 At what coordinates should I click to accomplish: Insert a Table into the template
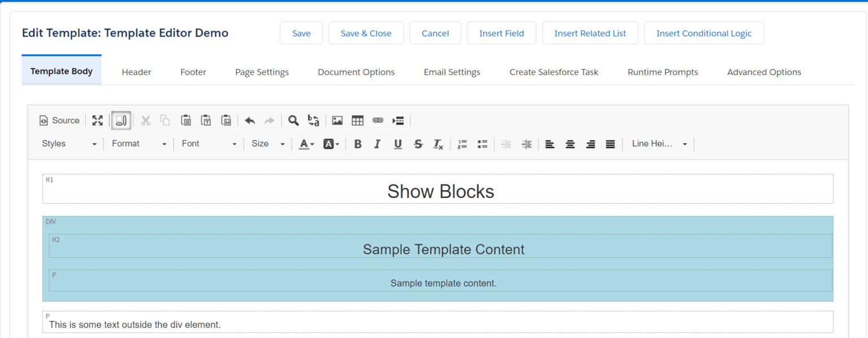click(357, 120)
